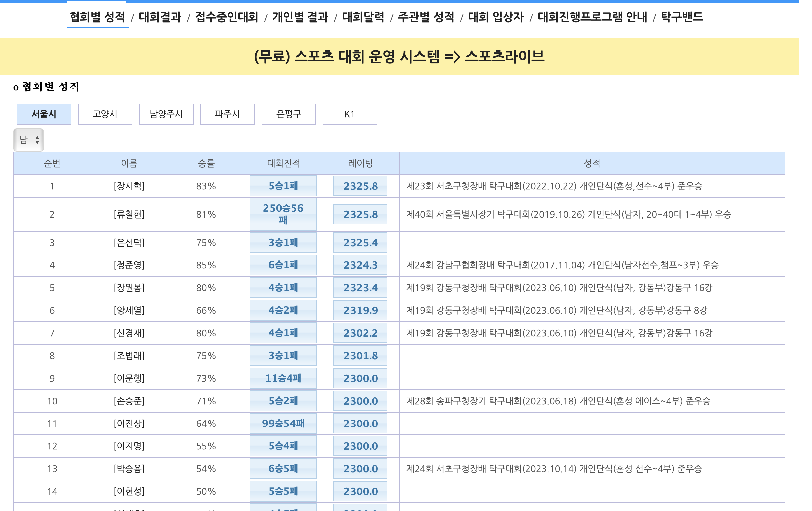Switch to the 고양시 tab
Screen dimensions: 812x511
point(105,114)
